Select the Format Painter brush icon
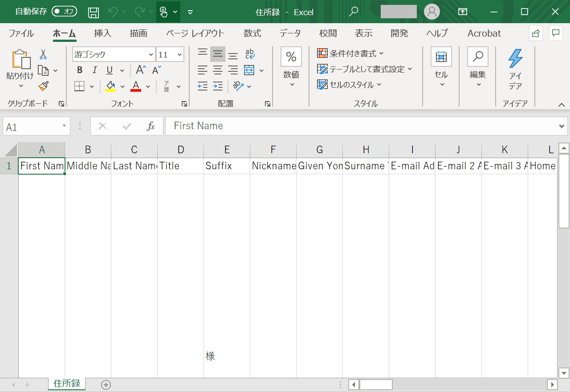The width and height of the screenshot is (570, 392). pos(43,86)
